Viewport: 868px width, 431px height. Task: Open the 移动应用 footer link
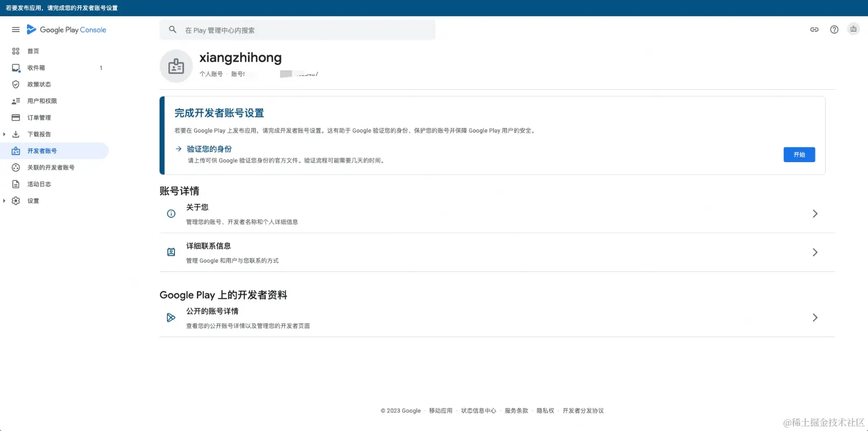(x=441, y=411)
